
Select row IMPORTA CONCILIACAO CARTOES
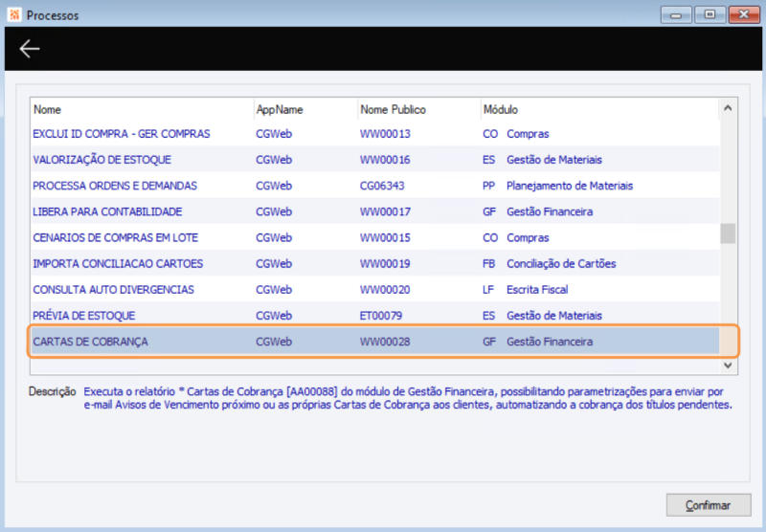(374, 263)
